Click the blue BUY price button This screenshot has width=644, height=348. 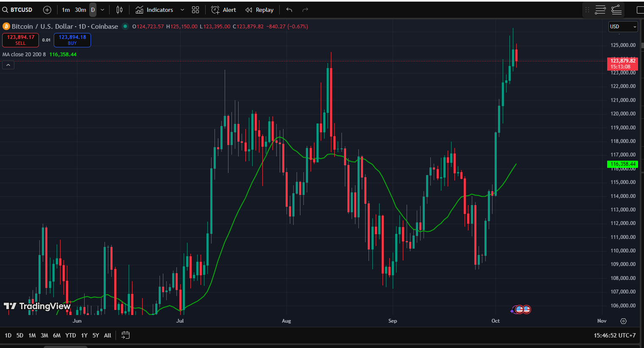[x=72, y=40]
